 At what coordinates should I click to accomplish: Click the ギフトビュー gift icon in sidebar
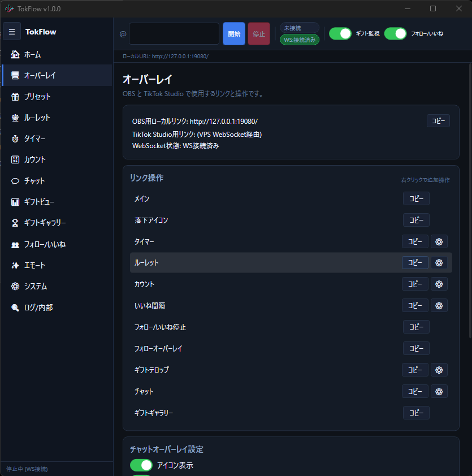point(15,202)
